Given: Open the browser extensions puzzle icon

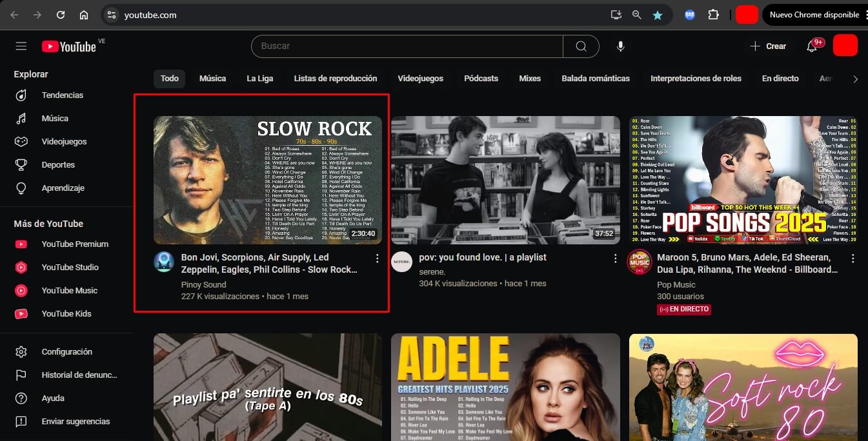Looking at the screenshot, I should (713, 15).
